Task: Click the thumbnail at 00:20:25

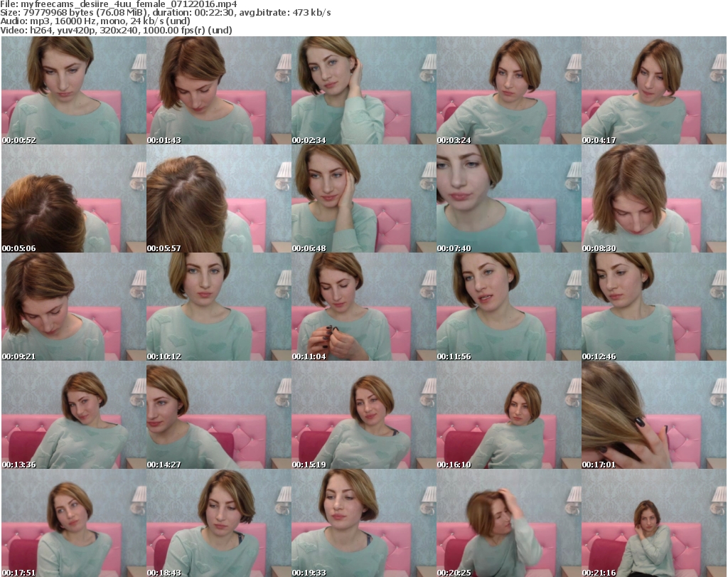Action: click(x=508, y=523)
